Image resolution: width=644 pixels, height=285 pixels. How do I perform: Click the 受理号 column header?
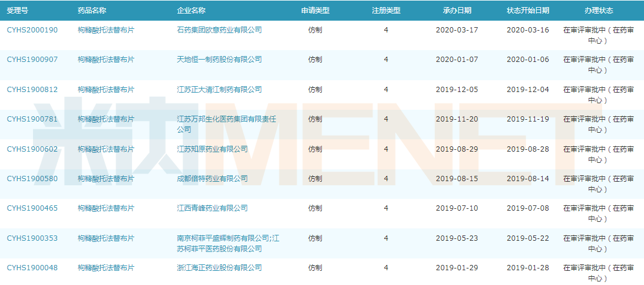[x=18, y=11]
